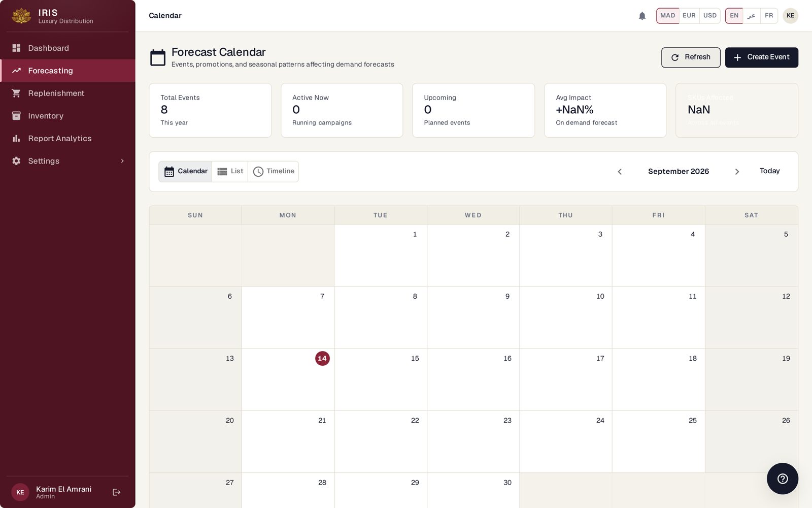The image size is (812, 508).
Task: Open Report Analytics in sidebar
Action: pyautogui.click(x=67, y=138)
